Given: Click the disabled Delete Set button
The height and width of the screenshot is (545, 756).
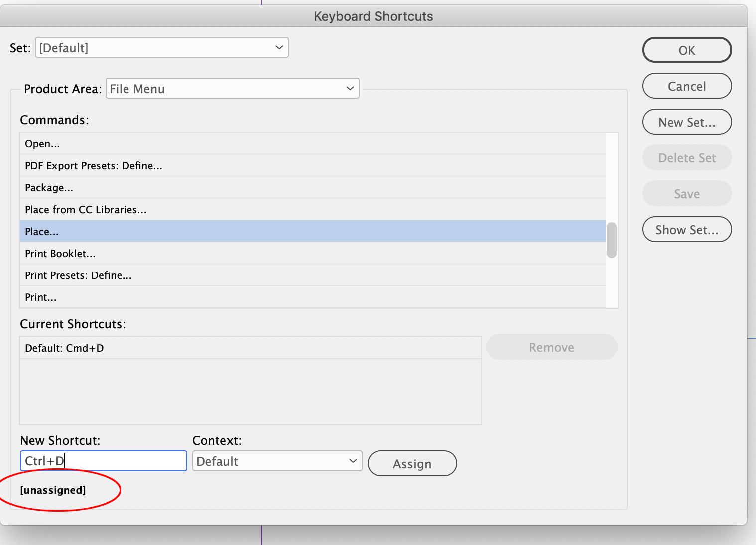Looking at the screenshot, I should 687,157.
